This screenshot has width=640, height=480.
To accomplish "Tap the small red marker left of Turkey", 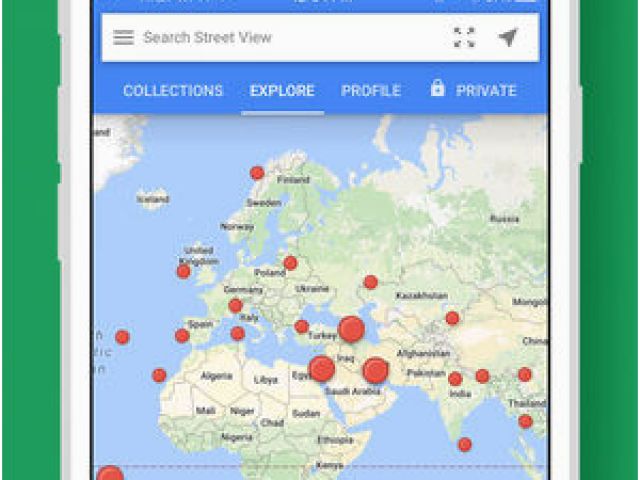I will 301,327.
